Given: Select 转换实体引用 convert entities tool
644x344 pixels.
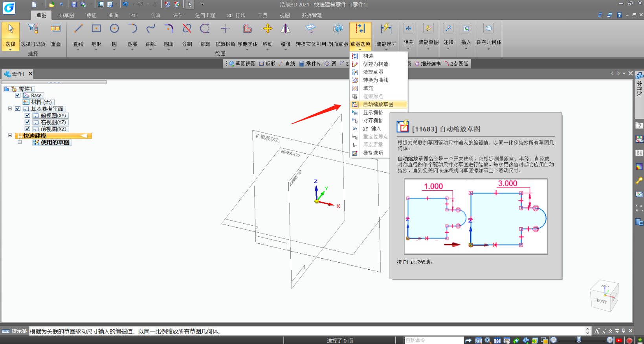Looking at the screenshot, I should [x=311, y=35].
